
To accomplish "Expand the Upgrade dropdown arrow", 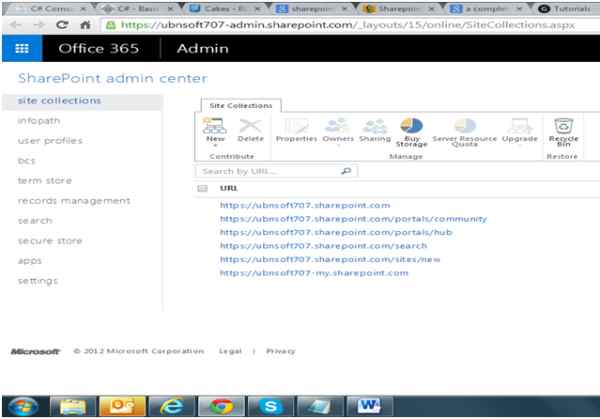I will pyautogui.click(x=520, y=145).
